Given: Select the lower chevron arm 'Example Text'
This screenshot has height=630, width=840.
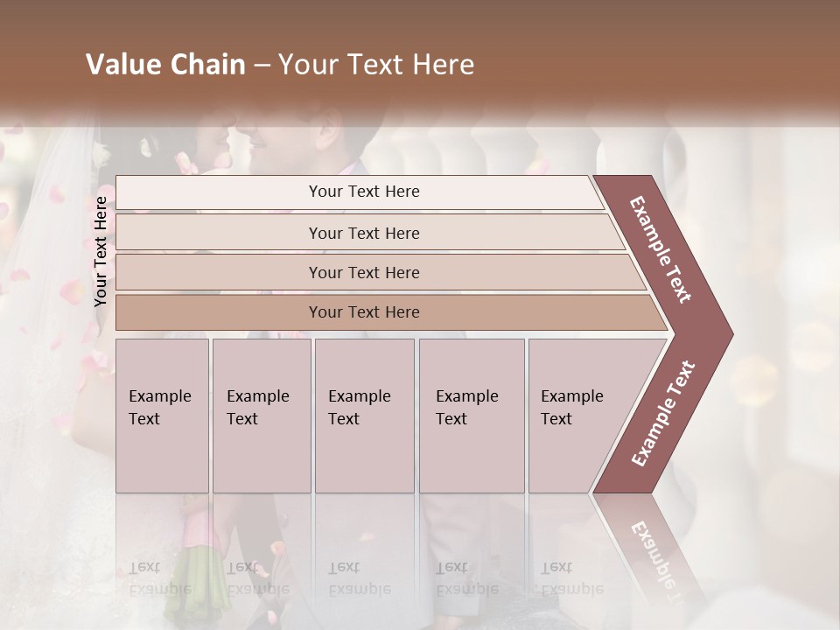Looking at the screenshot, I should pos(663,413).
